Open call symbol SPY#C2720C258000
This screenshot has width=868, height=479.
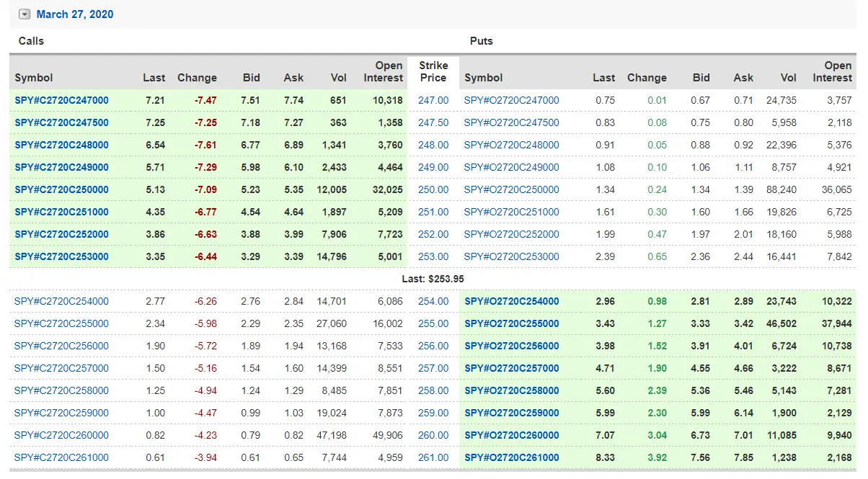click(62, 390)
